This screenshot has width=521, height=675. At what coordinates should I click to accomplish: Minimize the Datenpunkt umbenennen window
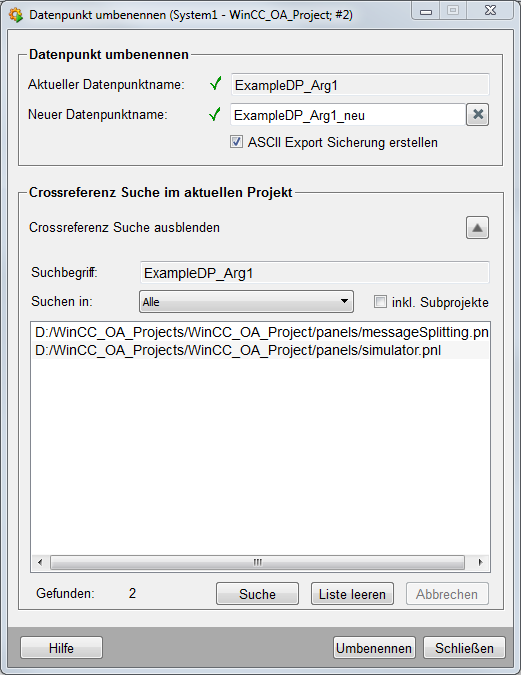[426, 10]
